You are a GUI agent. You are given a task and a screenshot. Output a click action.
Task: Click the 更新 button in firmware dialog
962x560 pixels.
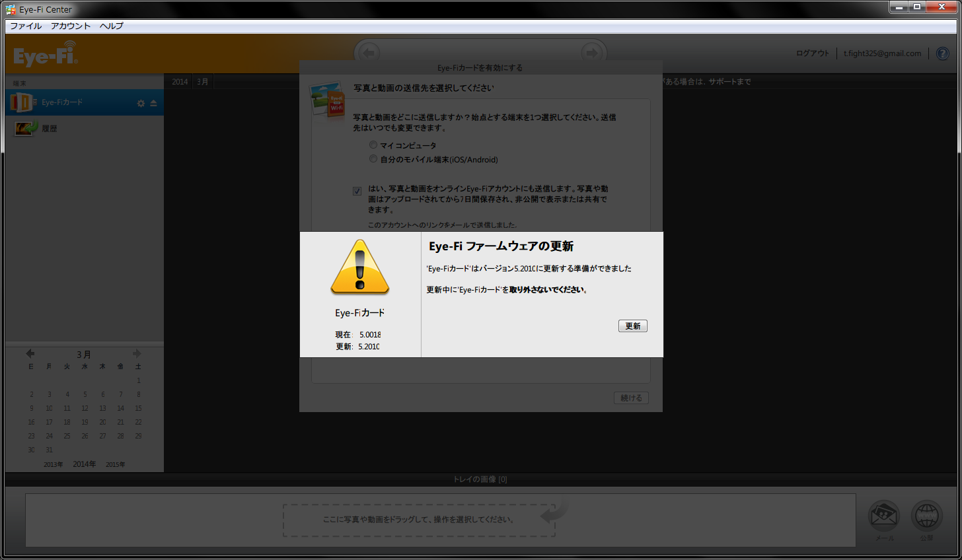tap(632, 326)
